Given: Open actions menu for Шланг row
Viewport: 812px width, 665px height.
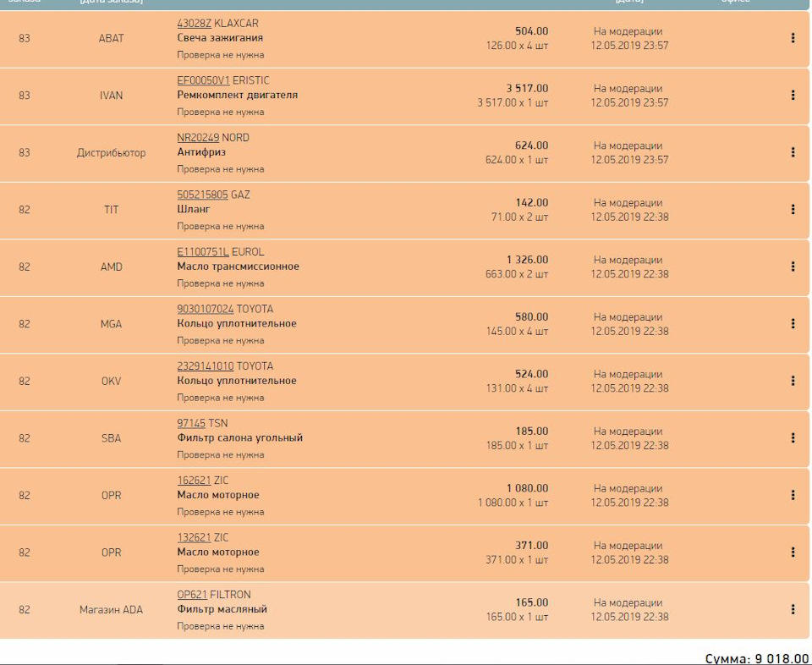Looking at the screenshot, I should [793, 209].
